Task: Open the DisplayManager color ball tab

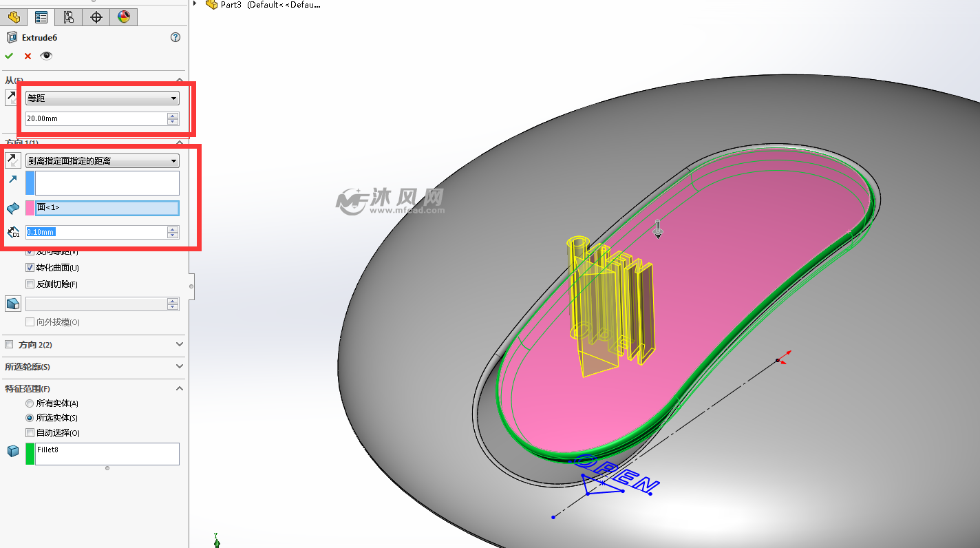Action: [124, 17]
